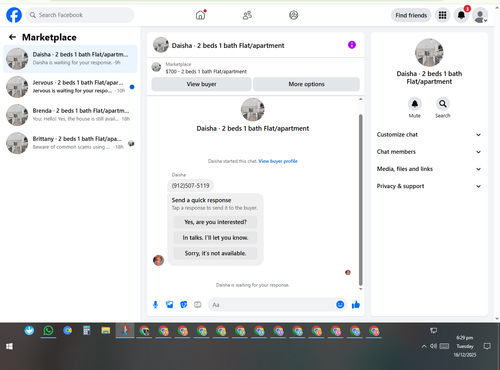The width and height of the screenshot is (500, 370).
Task: Send 'Yes, are you interested?' quick response
Action: pyautogui.click(x=215, y=222)
